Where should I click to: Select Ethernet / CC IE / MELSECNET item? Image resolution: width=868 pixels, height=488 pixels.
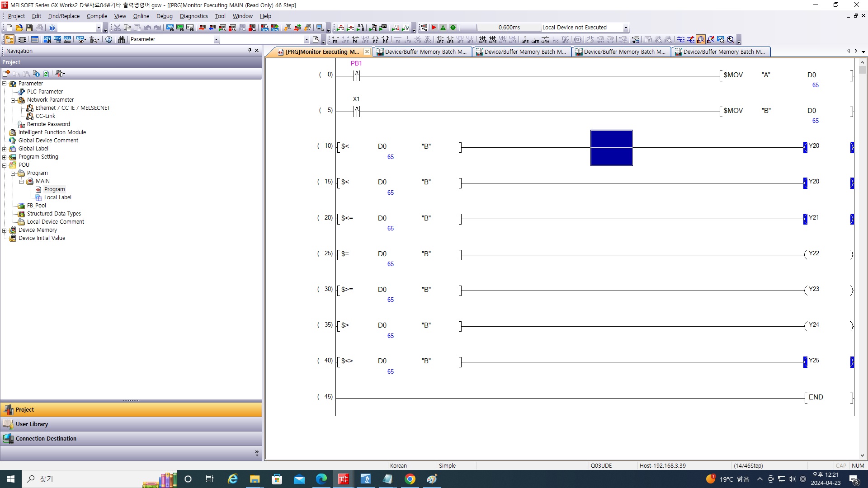[73, 108]
